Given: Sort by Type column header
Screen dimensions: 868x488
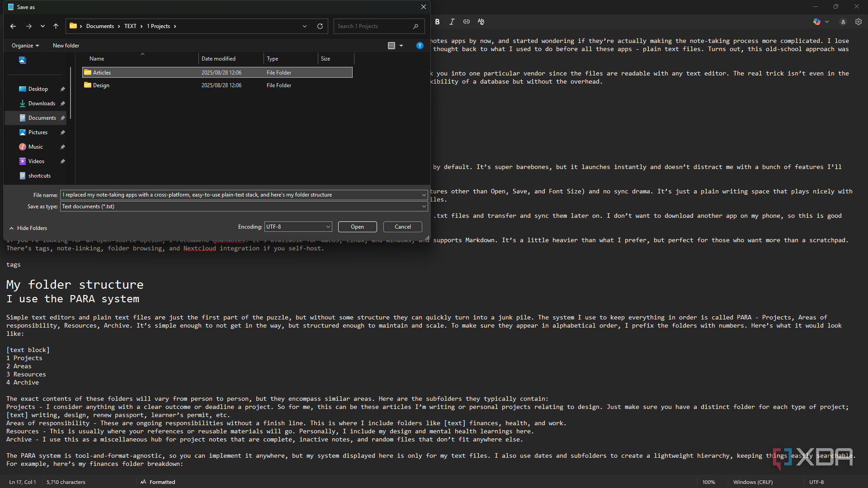Looking at the screenshot, I should click(291, 59).
